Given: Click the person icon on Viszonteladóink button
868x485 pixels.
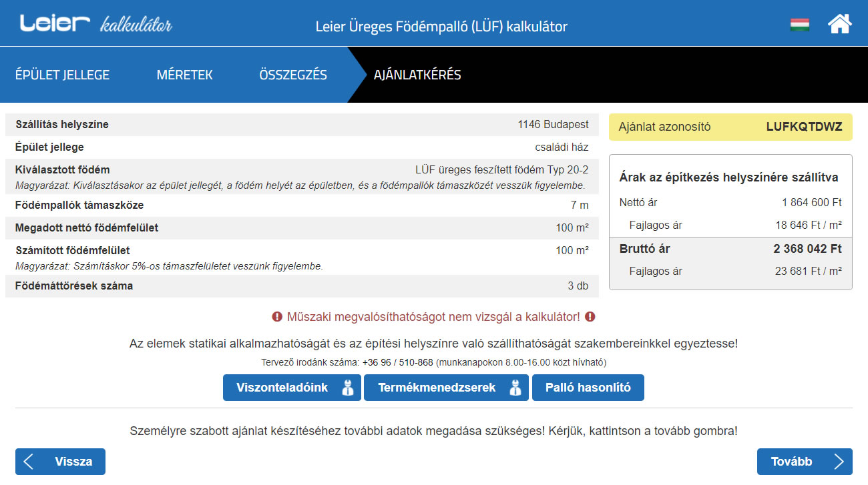Looking at the screenshot, I should [347, 388].
